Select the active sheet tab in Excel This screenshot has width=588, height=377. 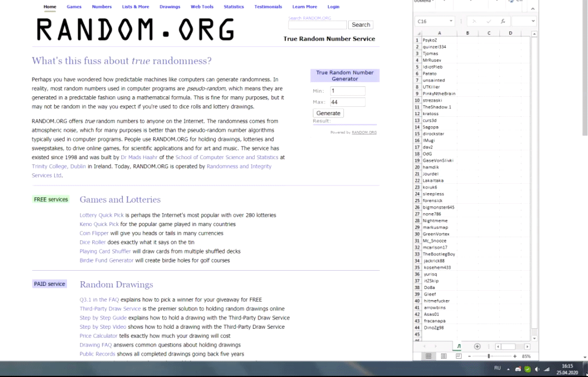(459, 346)
